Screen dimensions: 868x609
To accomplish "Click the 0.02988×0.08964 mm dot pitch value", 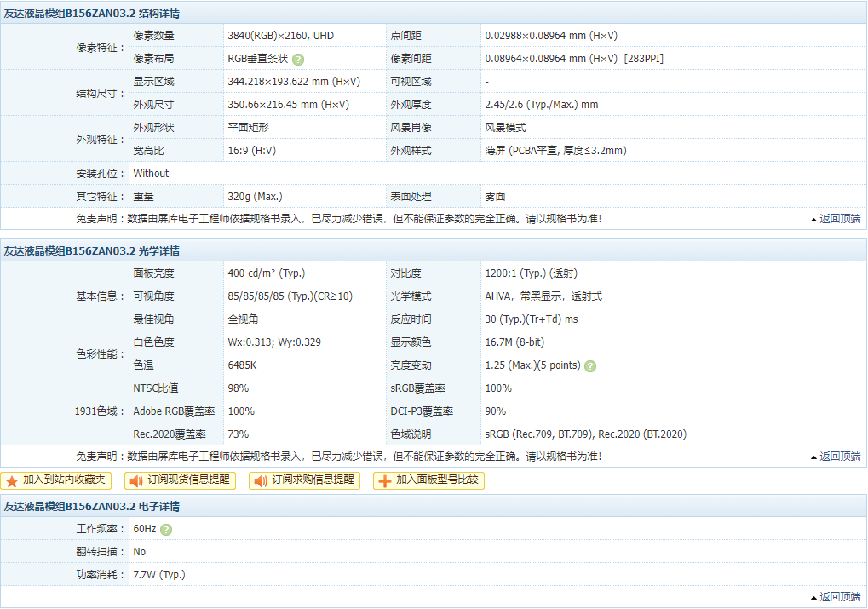I will (x=551, y=36).
